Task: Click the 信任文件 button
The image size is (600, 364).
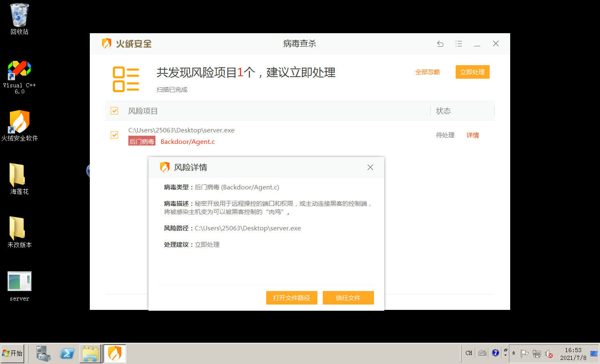Action: point(348,298)
